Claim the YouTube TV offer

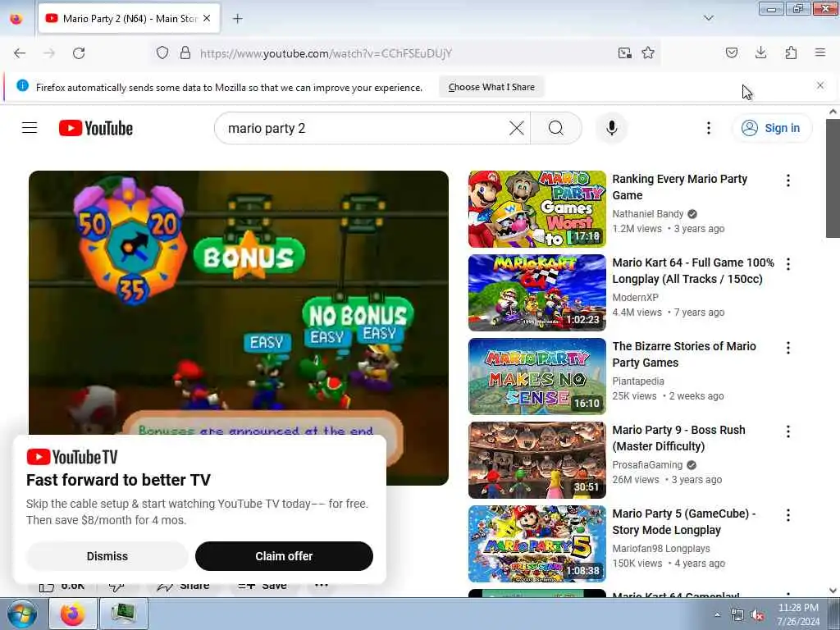click(284, 556)
